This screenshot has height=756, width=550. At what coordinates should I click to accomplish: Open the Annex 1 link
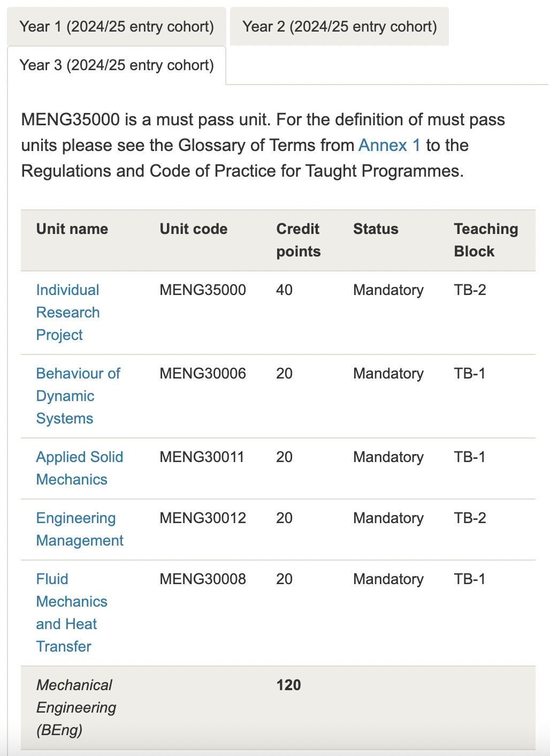coord(389,145)
